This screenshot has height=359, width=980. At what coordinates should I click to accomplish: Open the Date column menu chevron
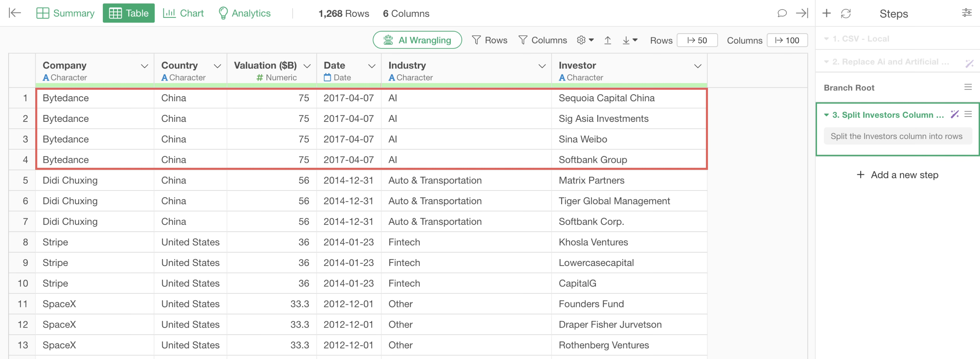372,66
